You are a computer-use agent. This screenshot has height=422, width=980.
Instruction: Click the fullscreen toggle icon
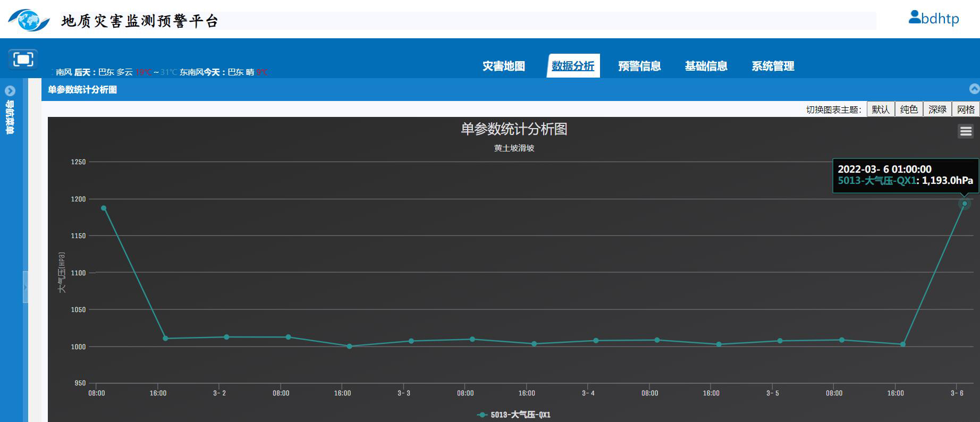coord(23,59)
